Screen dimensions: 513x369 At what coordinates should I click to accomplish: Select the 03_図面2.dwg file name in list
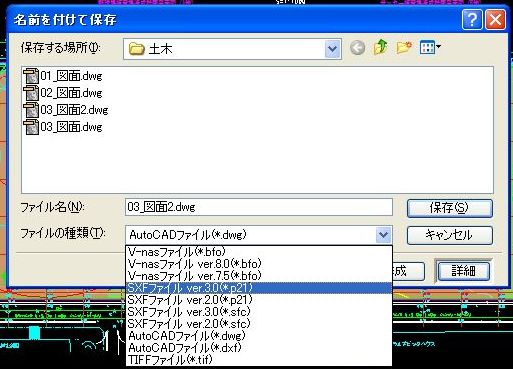coord(74,110)
